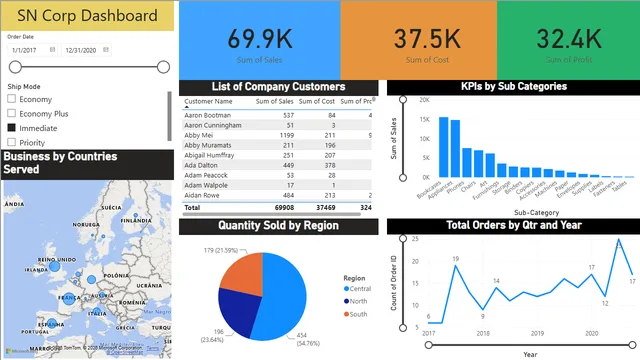Click left handle of Year axis zoom slider

pyautogui.click(x=429, y=345)
